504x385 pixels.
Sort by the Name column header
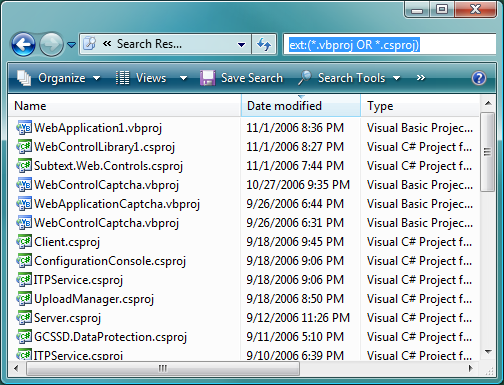point(124,106)
